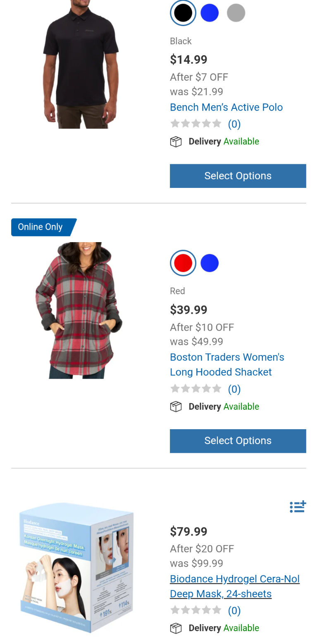The width and height of the screenshot is (317, 644).
Task: Open Biodance Hydrogel Cera-Nol Deep Mask link
Action: pyautogui.click(x=235, y=586)
